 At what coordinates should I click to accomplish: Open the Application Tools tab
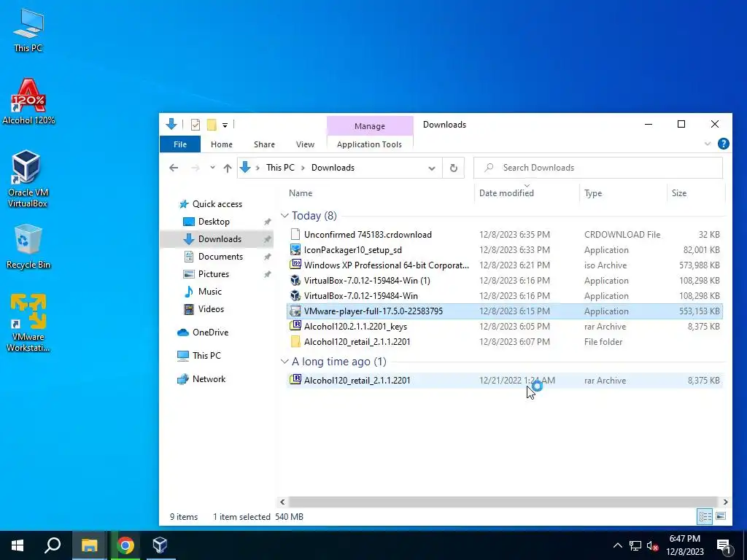point(369,144)
